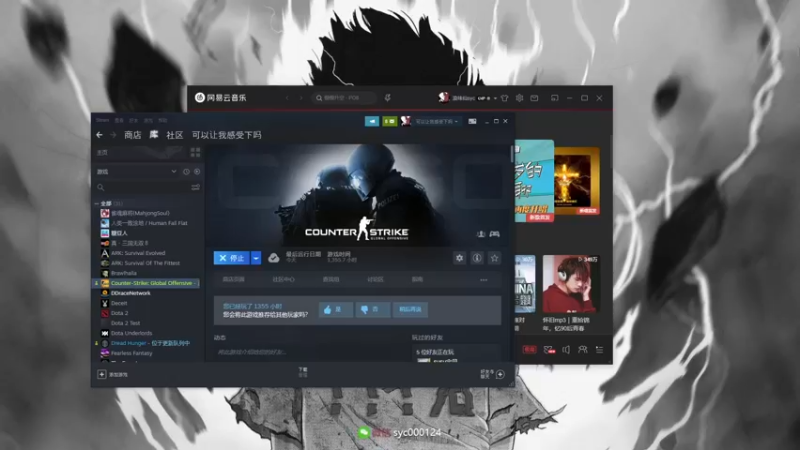The image size is (800, 450).
Task: Open Steam library advanced filter settings icon
Action: click(195, 187)
